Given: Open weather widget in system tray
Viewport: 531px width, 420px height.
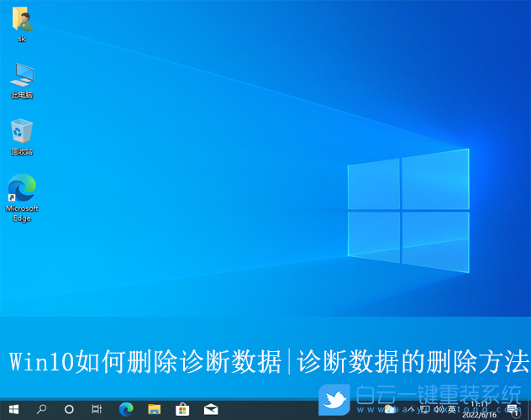Looking at the screenshot, I should tap(389, 410).
